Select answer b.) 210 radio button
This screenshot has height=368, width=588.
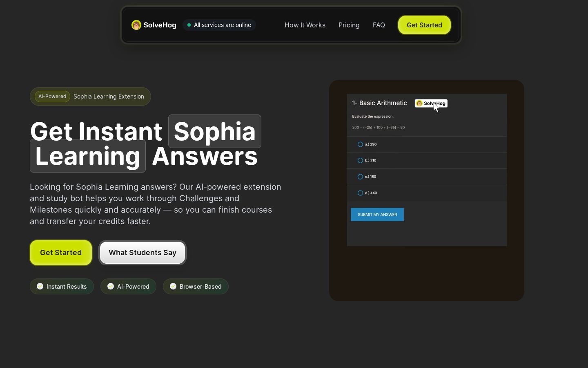point(360,160)
